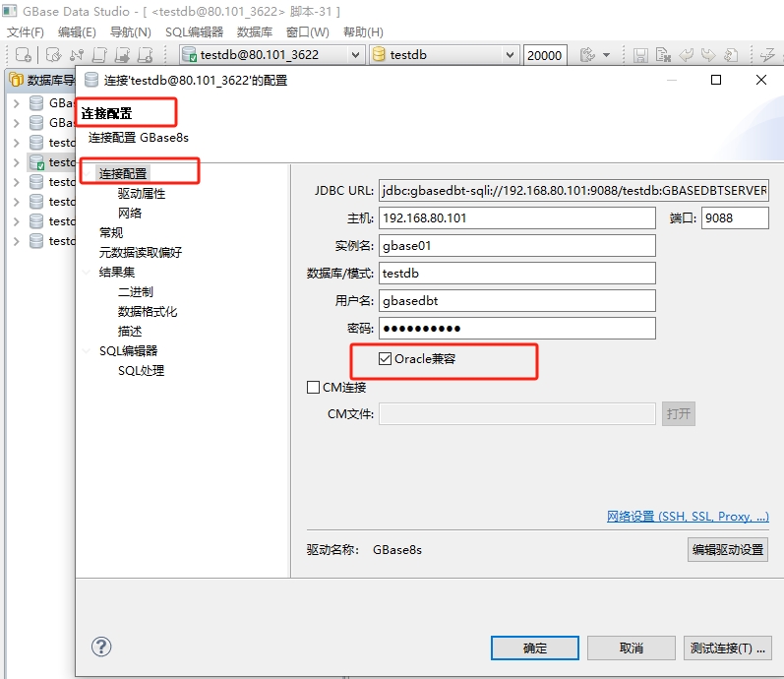Open the 窗口(W) menu

tap(308, 32)
